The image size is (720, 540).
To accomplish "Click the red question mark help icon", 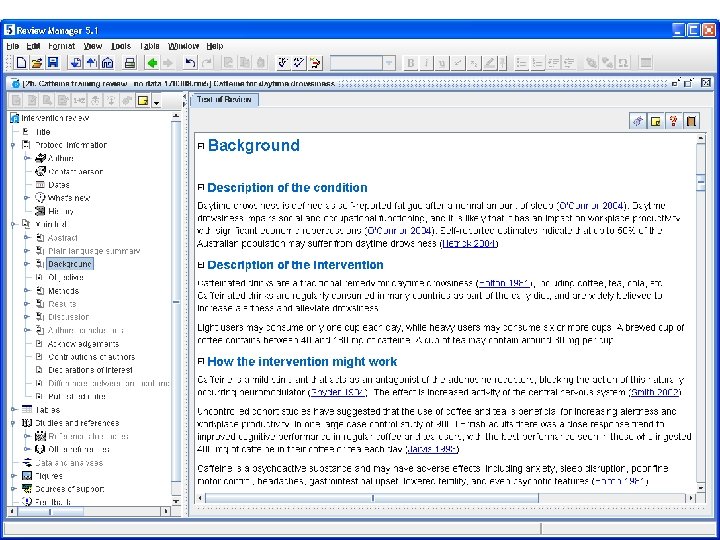I will click(674, 121).
